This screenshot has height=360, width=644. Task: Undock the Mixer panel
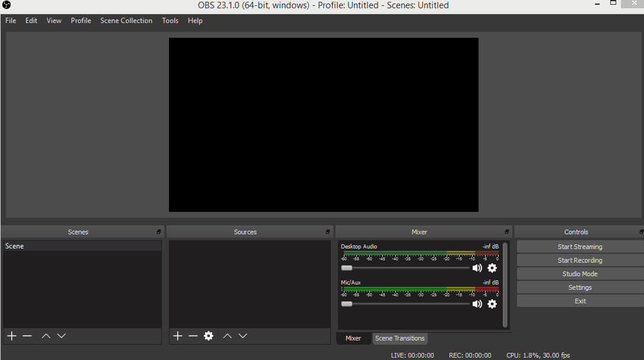pos(507,232)
